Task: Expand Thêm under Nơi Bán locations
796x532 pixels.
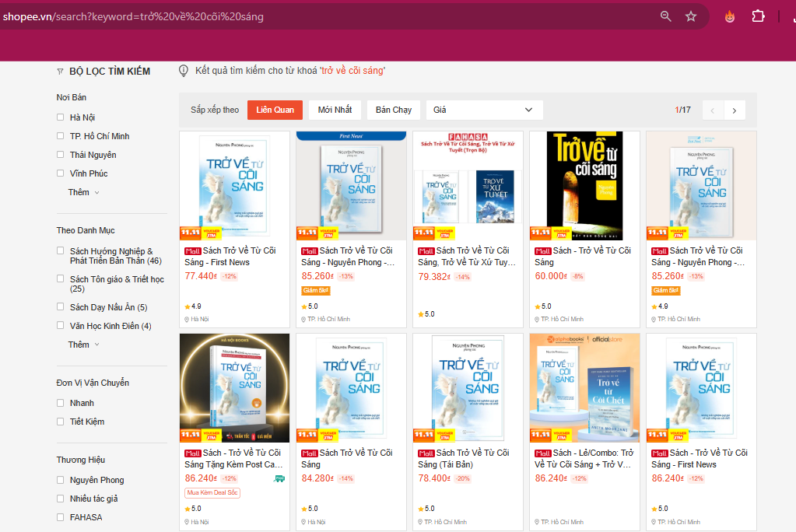Action: coord(83,192)
